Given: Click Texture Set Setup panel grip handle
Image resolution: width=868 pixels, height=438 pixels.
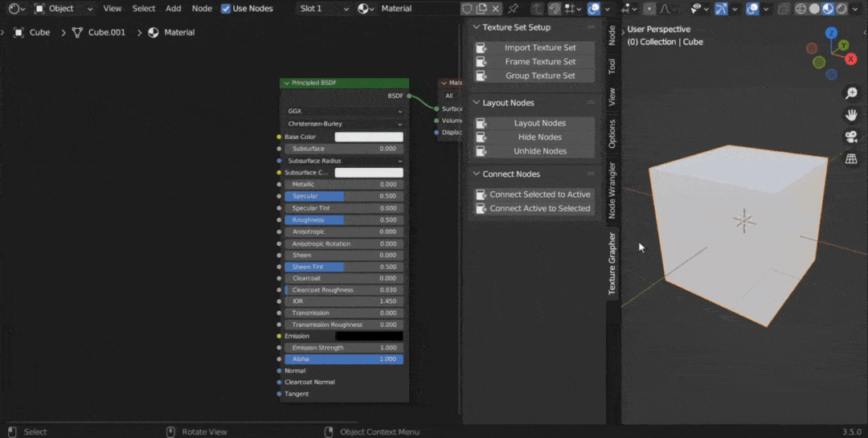Looking at the screenshot, I should pyautogui.click(x=592, y=27).
